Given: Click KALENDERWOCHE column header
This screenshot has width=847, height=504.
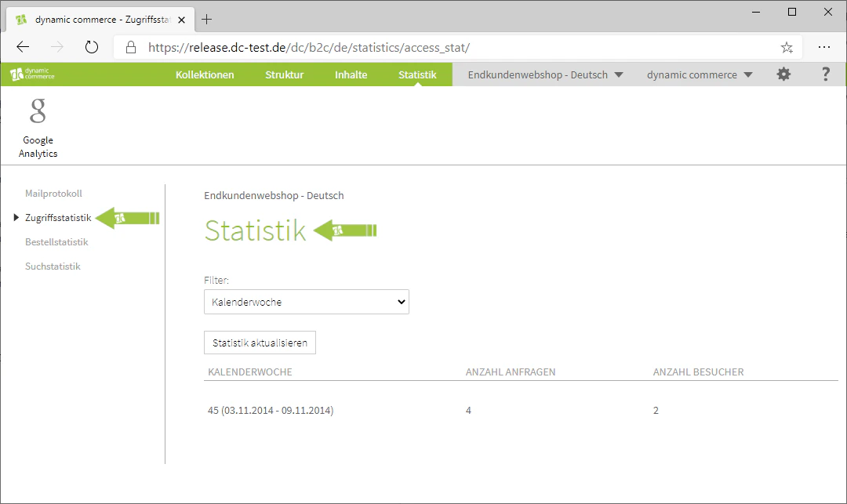Looking at the screenshot, I should (x=250, y=372).
